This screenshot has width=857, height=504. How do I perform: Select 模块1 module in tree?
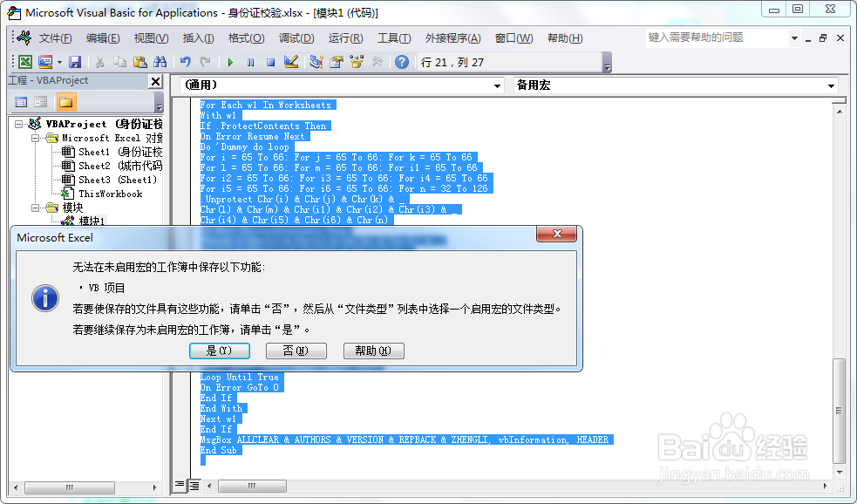(x=83, y=221)
